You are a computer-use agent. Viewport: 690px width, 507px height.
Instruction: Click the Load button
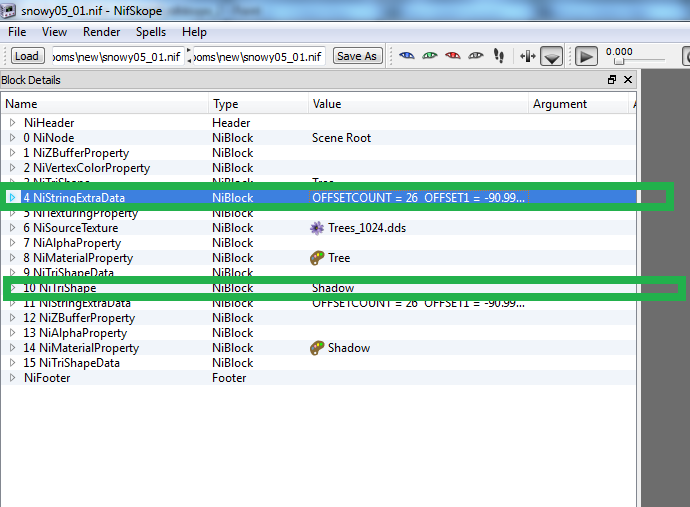tap(27, 56)
